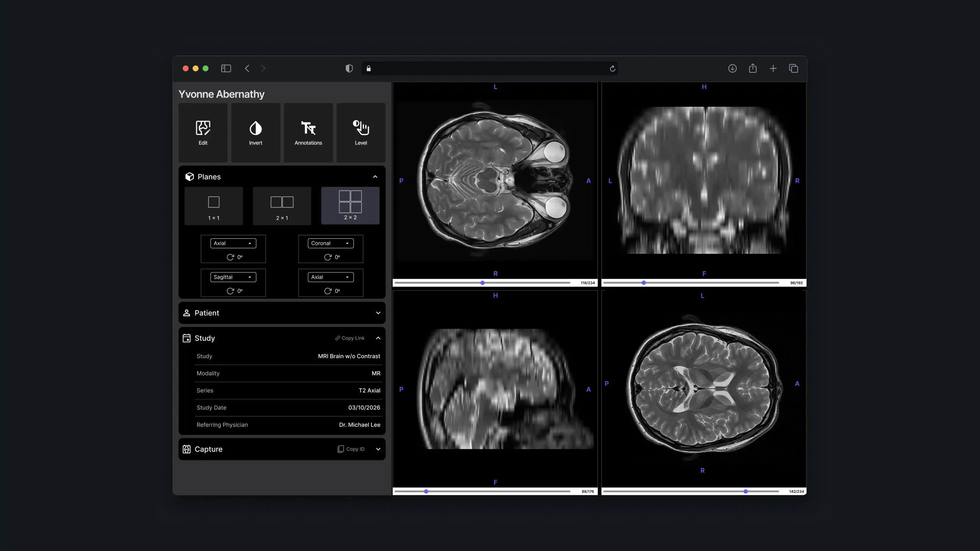This screenshot has height=551, width=980.
Task: Click Copy Link in Study header
Action: [x=350, y=338]
